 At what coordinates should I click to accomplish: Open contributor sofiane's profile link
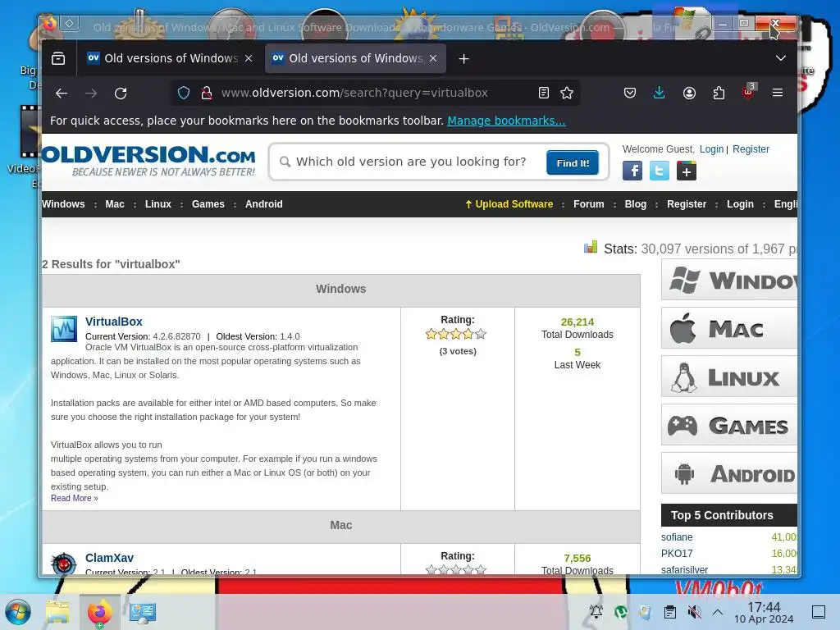[677, 536]
